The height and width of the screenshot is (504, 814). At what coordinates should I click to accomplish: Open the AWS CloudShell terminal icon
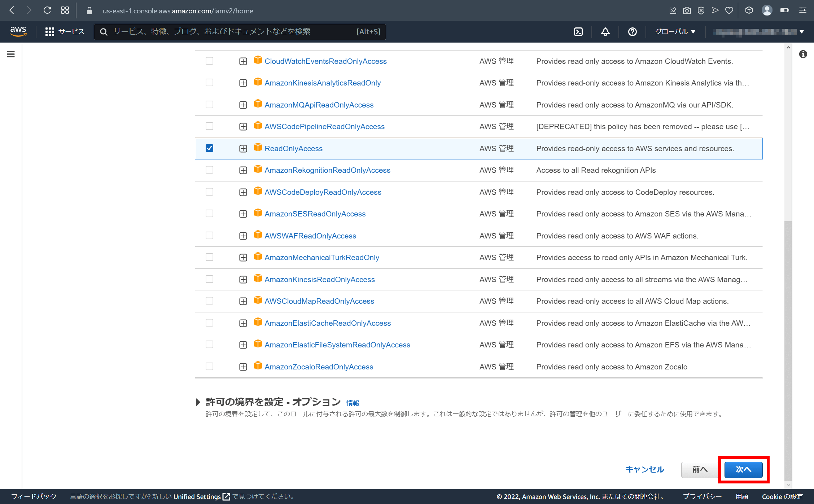point(578,32)
